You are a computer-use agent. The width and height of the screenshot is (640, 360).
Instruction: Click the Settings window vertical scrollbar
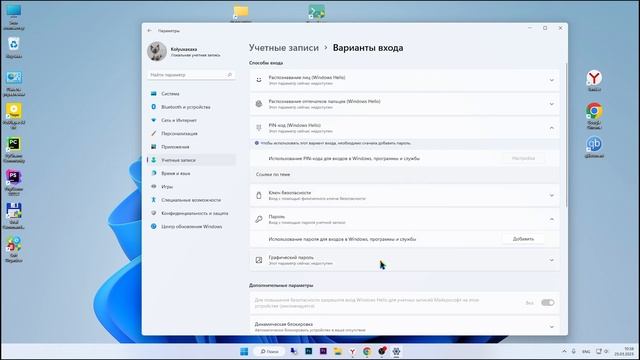click(566, 135)
